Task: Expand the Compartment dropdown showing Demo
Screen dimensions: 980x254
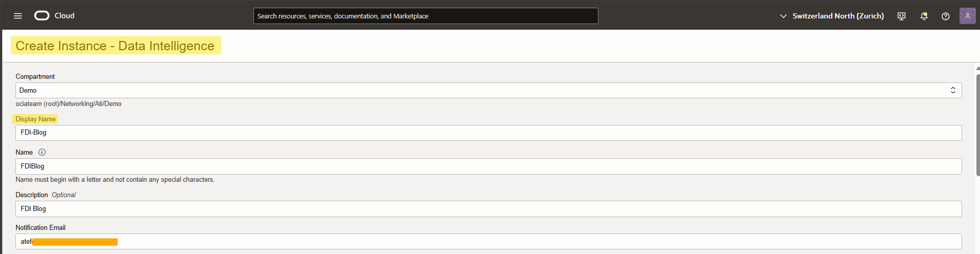Action: (x=488, y=91)
